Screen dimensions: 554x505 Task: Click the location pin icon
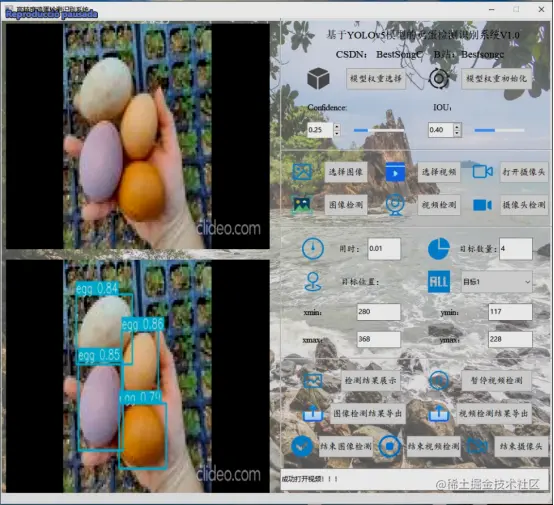[x=313, y=282]
